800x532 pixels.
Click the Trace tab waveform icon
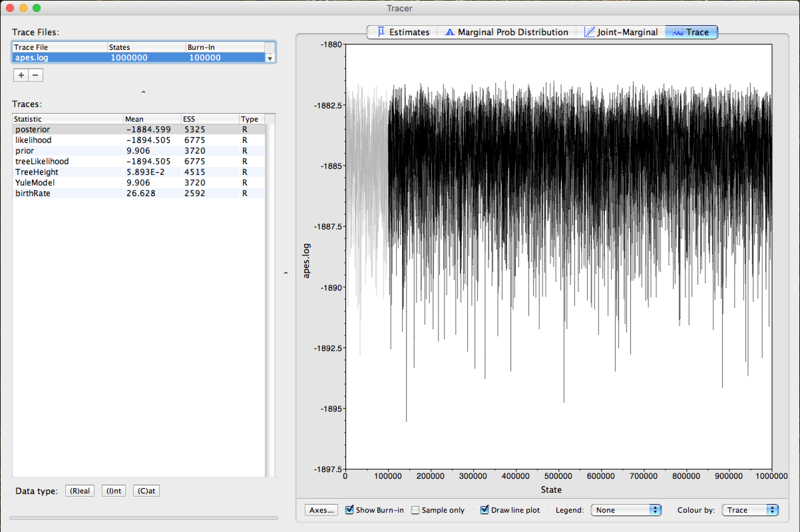[x=678, y=32]
